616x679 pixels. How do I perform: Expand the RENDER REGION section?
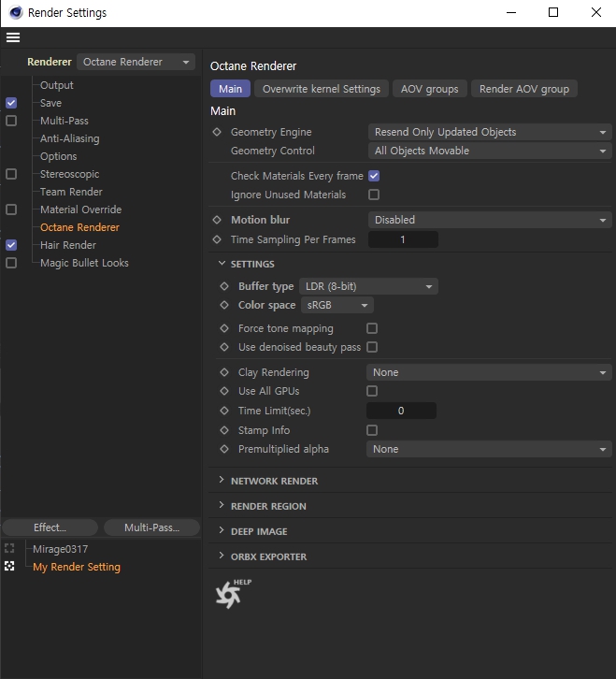(x=222, y=505)
